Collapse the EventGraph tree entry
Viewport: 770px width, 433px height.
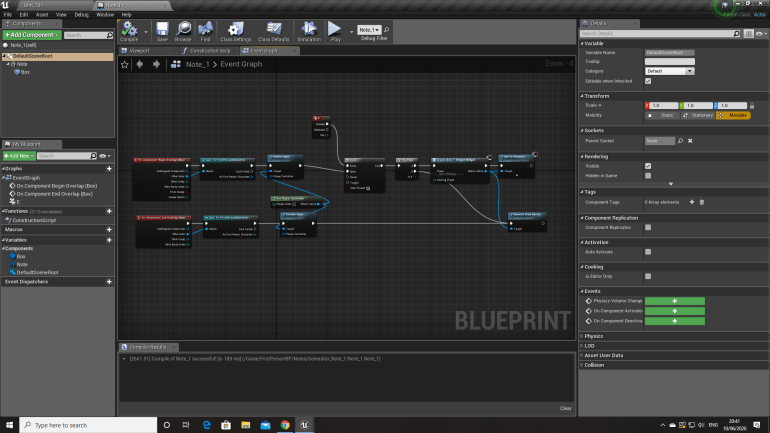click(x=4, y=178)
